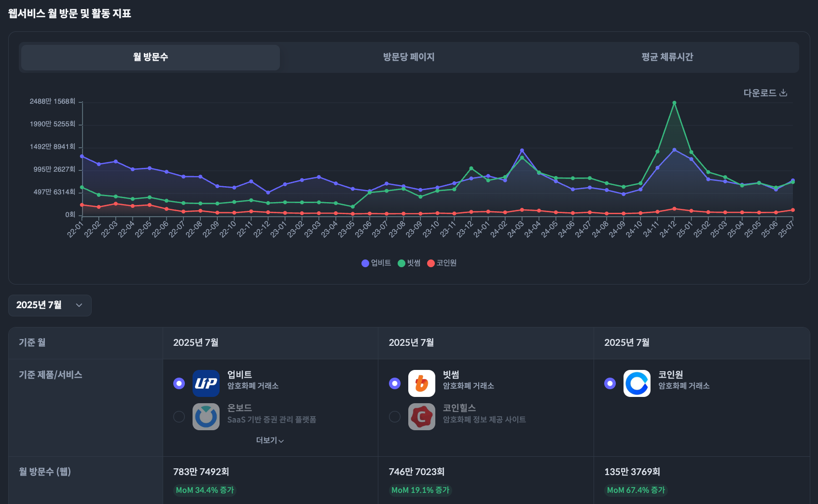The image size is (818, 504).
Task: Click the 온보드 logo icon
Action: point(206,417)
